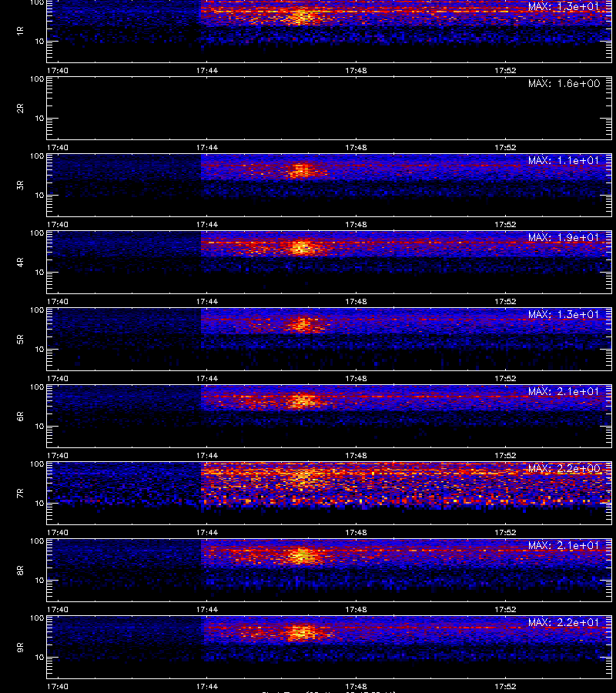Click the MAX: 2.2e+01 label in panel 9R
The image size is (616, 693).
pos(564,622)
